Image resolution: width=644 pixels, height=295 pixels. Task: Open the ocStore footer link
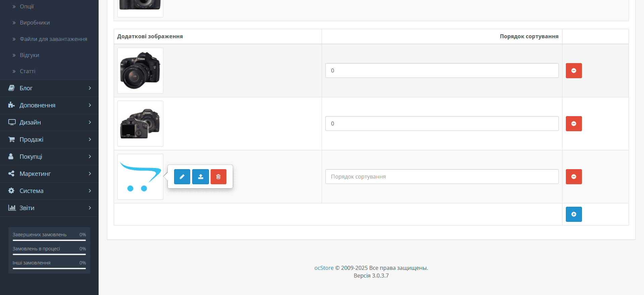coord(324,268)
